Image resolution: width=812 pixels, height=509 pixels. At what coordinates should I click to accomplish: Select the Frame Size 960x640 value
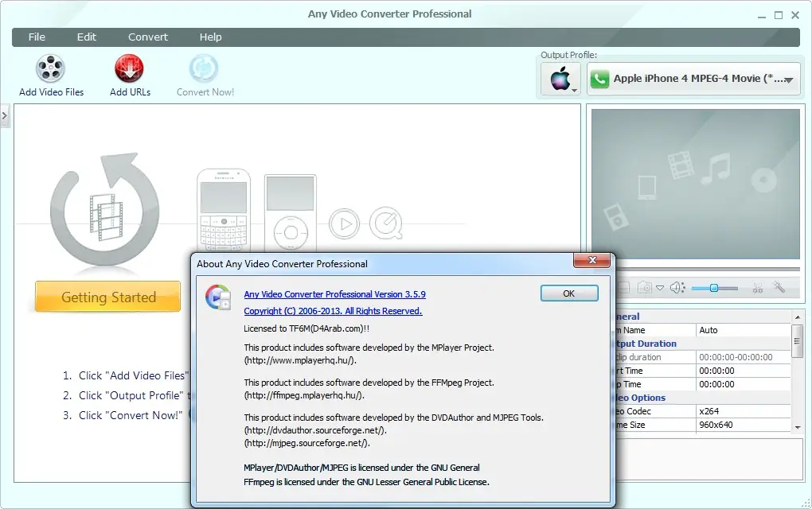click(743, 425)
